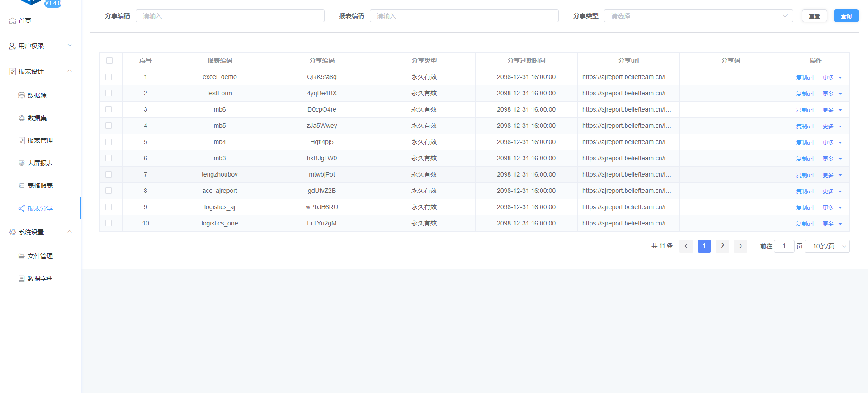This screenshot has width=868, height=393.
Task: Click the 系统设置 gear icon
Action: tap(13, 232)
